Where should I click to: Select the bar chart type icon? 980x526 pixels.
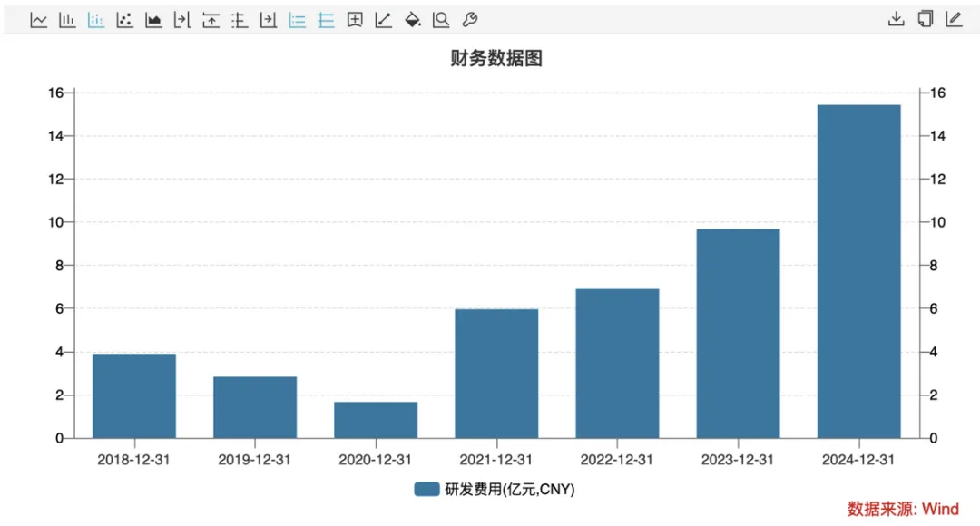(x=67, y=20)
